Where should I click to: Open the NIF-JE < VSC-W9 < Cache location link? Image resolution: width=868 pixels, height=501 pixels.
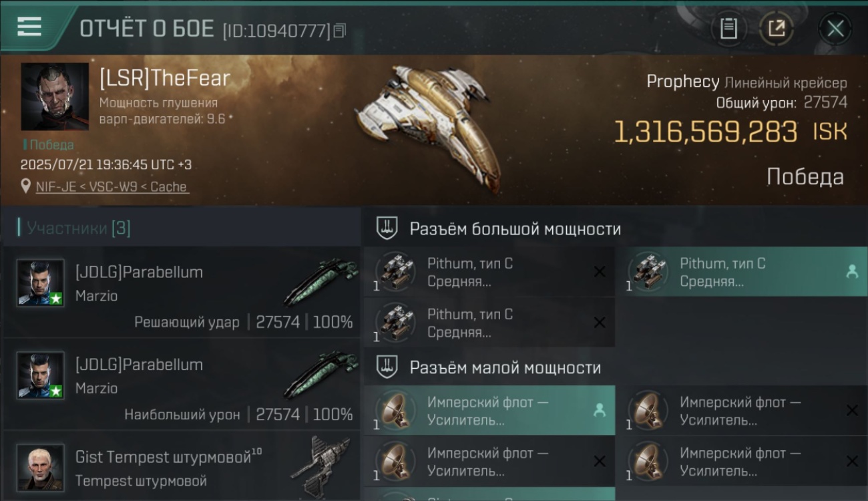[x=112, y=187]
